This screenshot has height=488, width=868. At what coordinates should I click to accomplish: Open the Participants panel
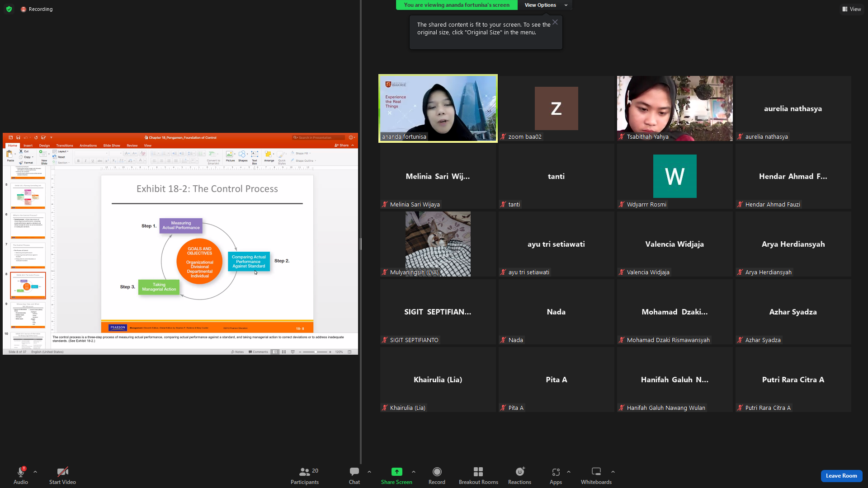click(305, 475)
